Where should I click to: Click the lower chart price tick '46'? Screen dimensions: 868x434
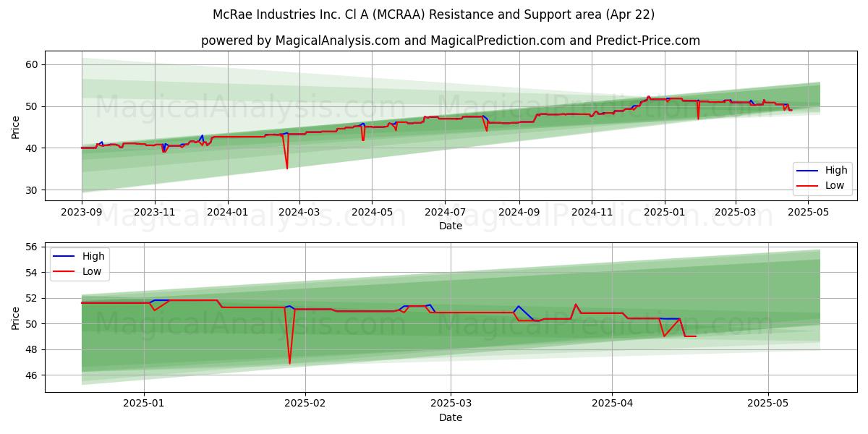(32, 375)
